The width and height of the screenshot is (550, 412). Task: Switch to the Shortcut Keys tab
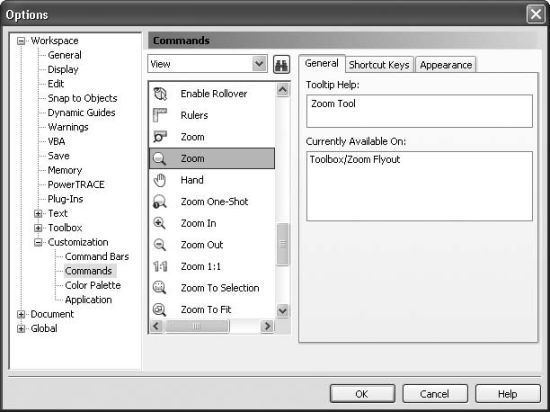(379, 65)
